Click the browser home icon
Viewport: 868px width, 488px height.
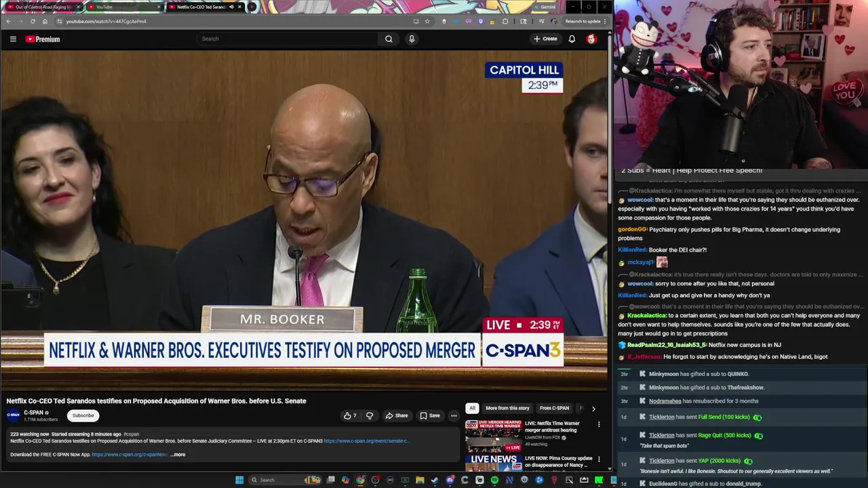[45, 21]
